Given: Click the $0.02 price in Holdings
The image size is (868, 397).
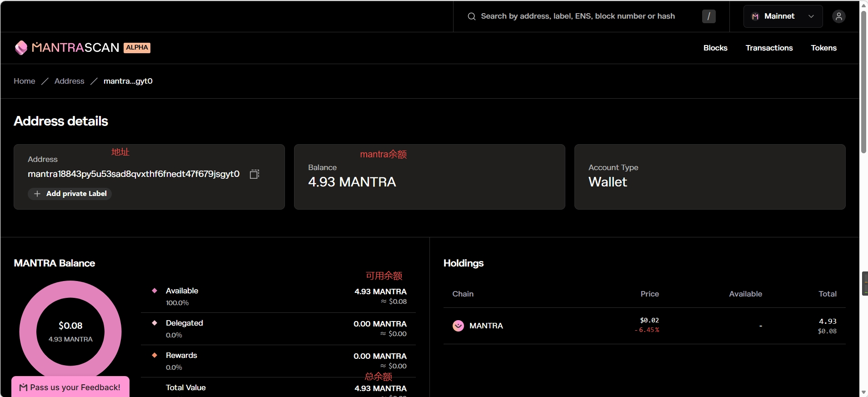Looking at the screenshot, I should click(x=649, y=320).
